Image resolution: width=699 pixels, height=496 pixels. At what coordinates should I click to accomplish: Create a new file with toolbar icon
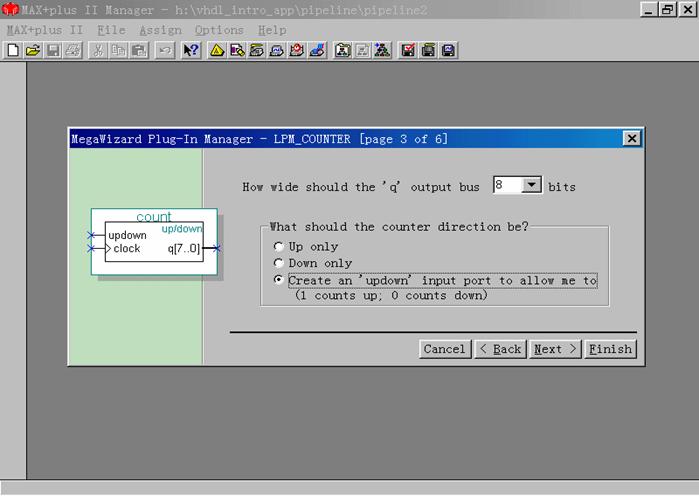point(12,50)
